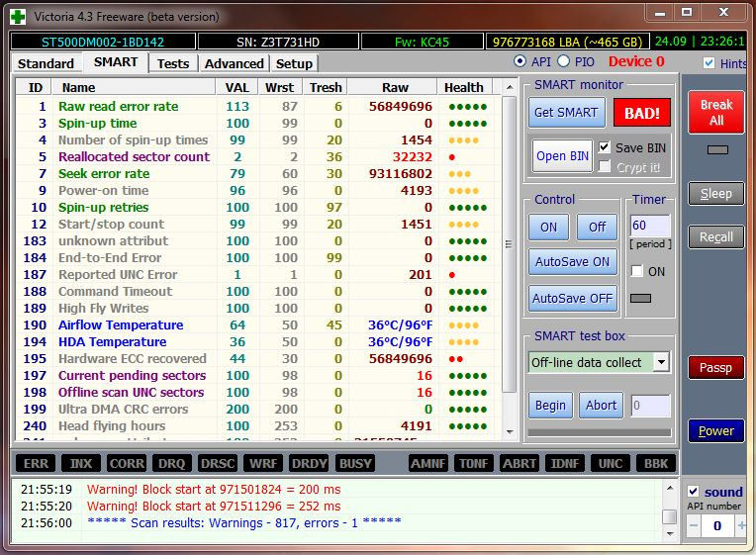
Task: Click the WRF status indicator
Action: tap(263, 463)
